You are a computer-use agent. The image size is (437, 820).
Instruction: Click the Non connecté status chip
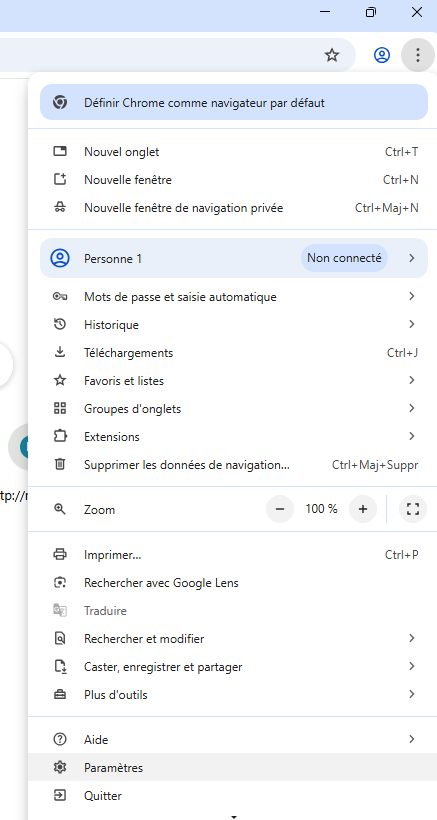click(344, 258)
